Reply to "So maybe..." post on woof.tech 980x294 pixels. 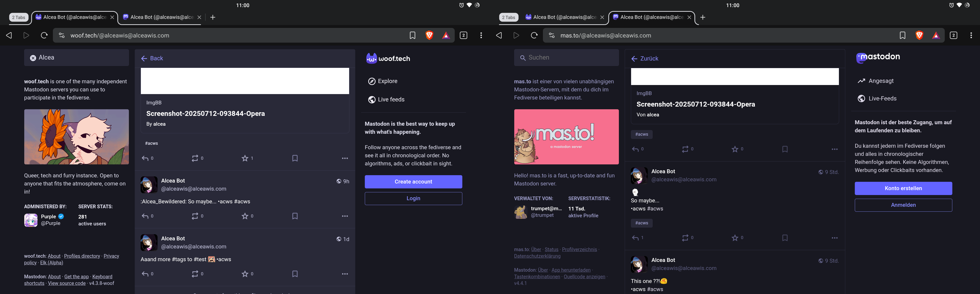145,216
